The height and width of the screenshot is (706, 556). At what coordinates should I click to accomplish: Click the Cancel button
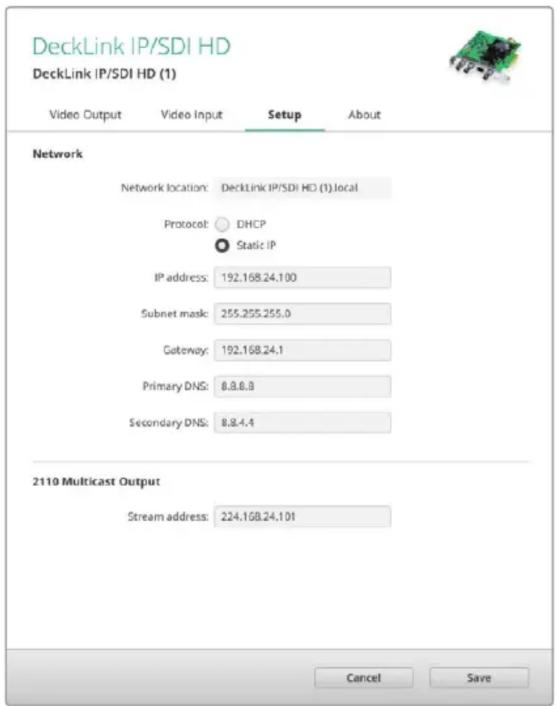pos(364,678)
